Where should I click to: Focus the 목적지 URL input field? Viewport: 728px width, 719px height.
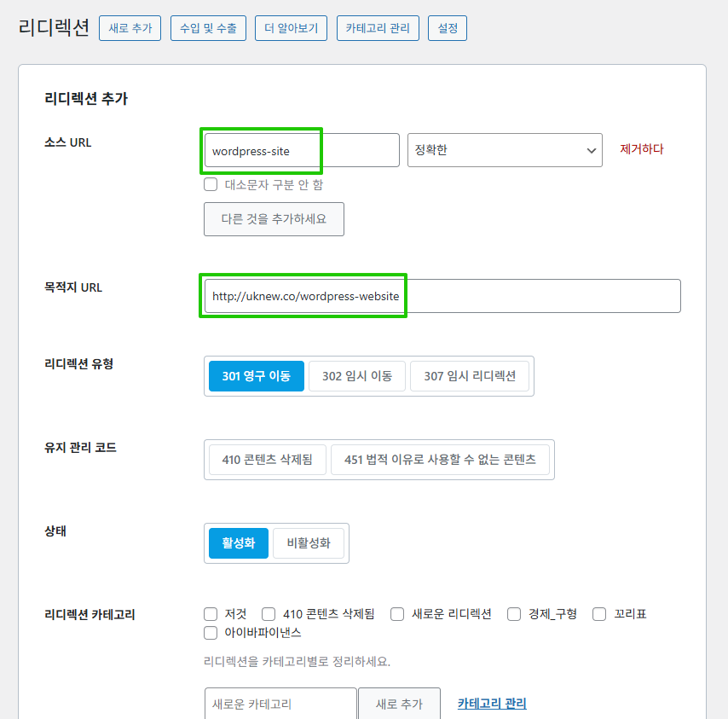442,296
